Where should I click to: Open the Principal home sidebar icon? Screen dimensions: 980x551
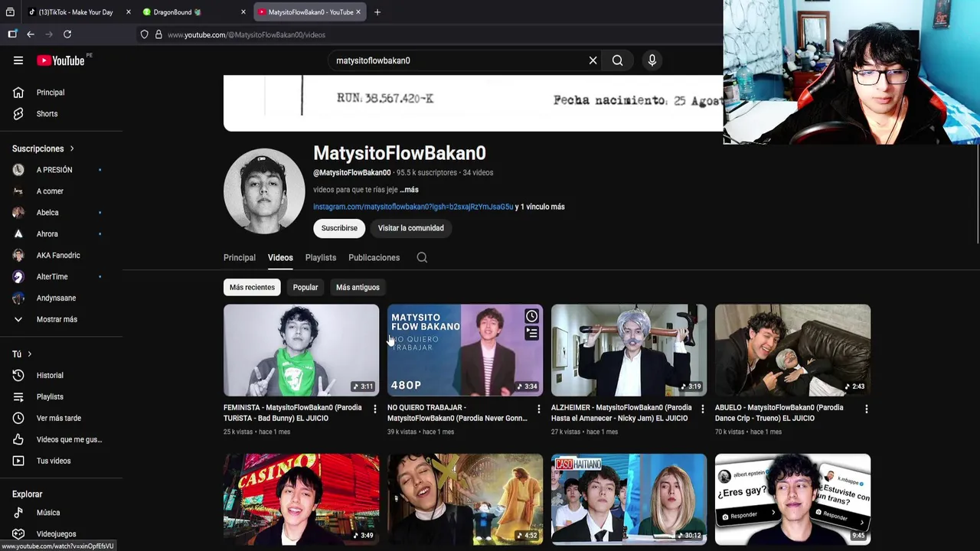tap(18, 93)
